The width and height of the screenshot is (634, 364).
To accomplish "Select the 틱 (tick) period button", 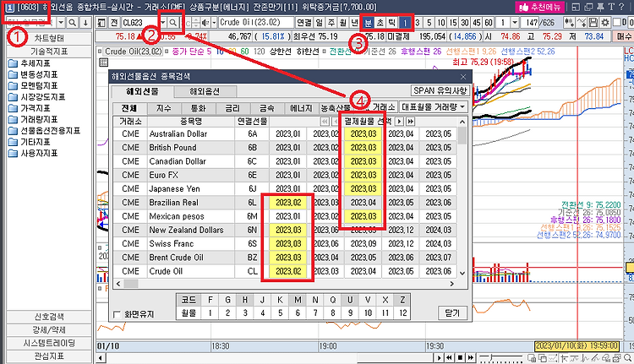I will [391, 23].
